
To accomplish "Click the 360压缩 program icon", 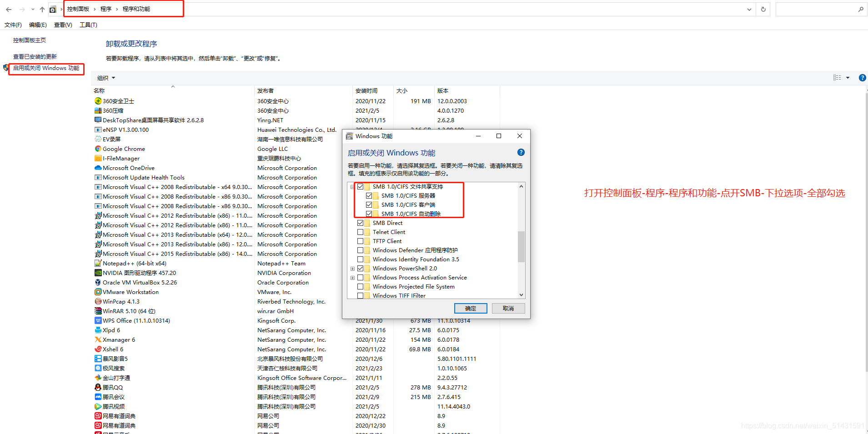I will [x=98, y=110].
